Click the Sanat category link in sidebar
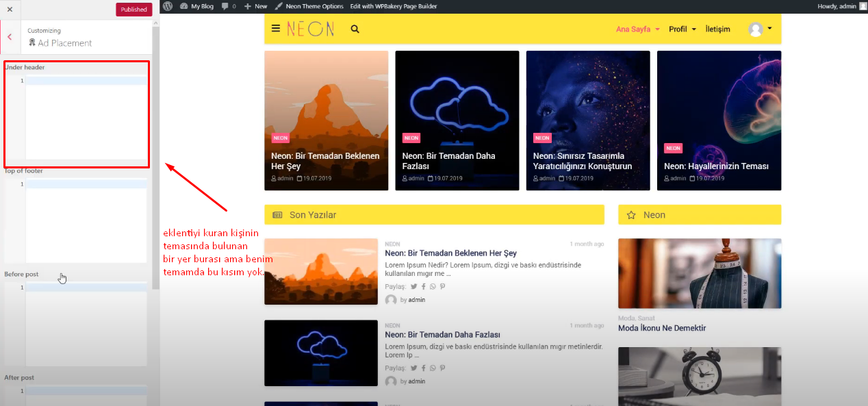Viewport: 868px width, 406px height. click(646, 318)
